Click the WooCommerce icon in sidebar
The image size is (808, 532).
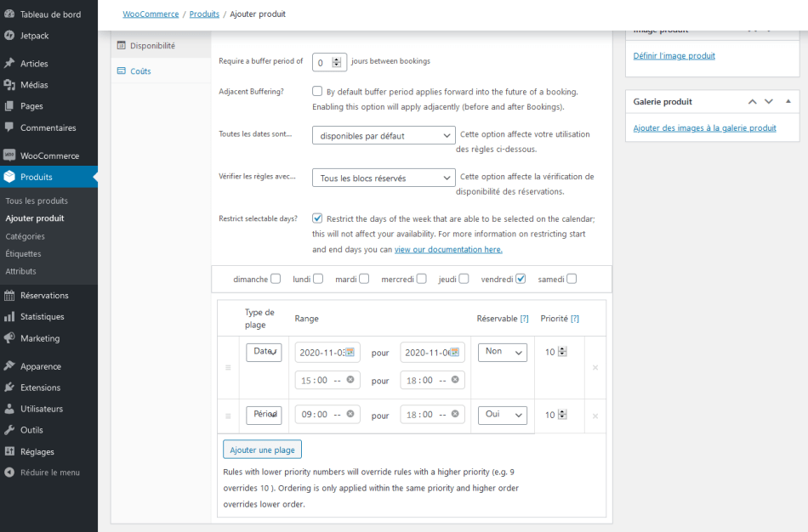(9, 156)
